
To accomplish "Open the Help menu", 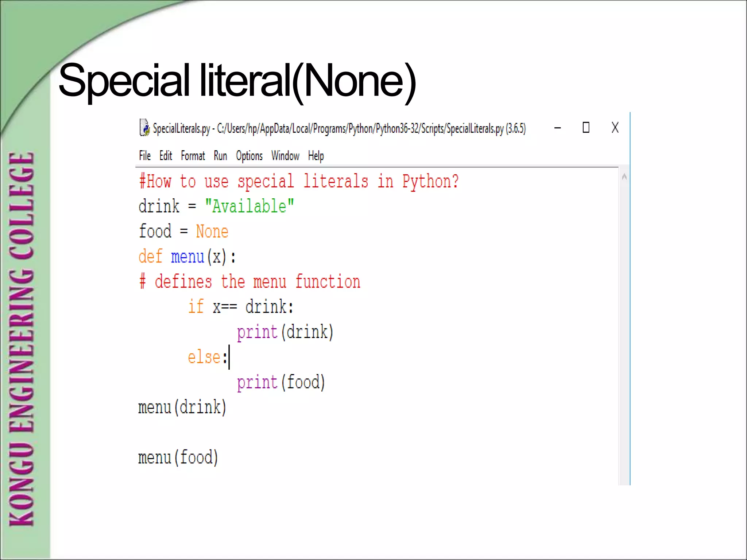I will [x=316, y=156].
